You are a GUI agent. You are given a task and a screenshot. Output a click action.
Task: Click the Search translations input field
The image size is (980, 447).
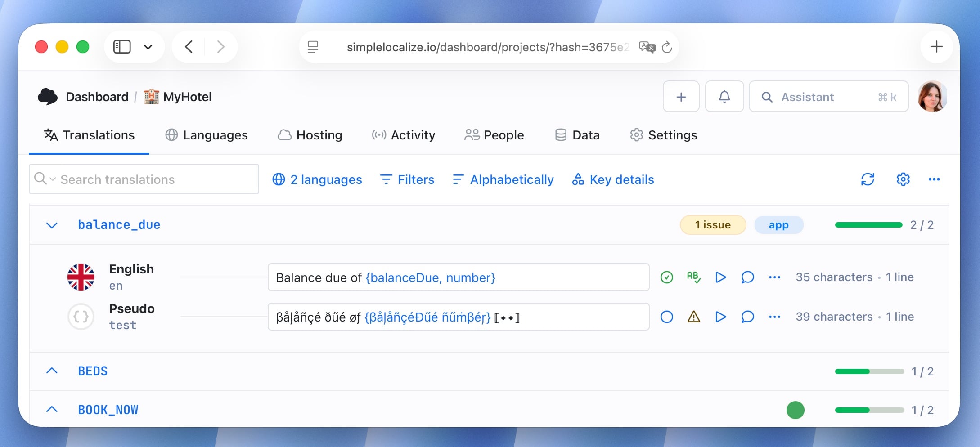coord(144,179)
